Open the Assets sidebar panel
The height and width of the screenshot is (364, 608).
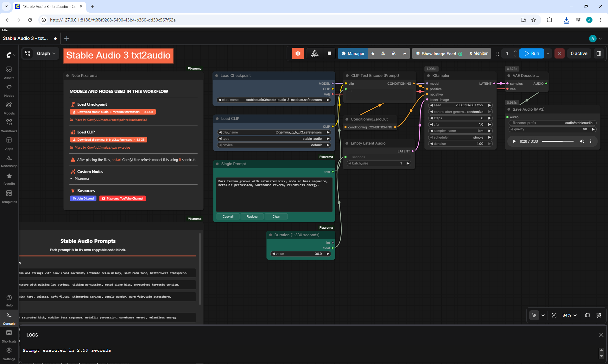pos(9,72)
